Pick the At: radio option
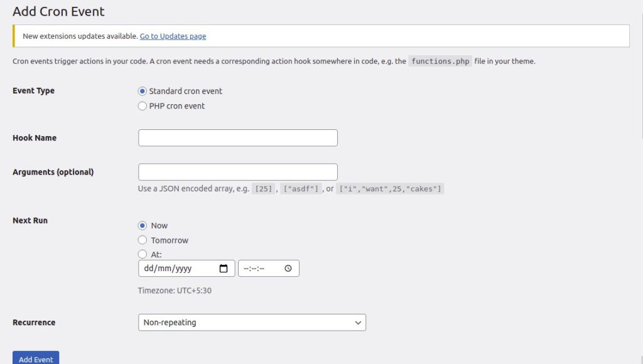This screenshot has width=643, height=364. pyautogui.click(x=143, y=255)
